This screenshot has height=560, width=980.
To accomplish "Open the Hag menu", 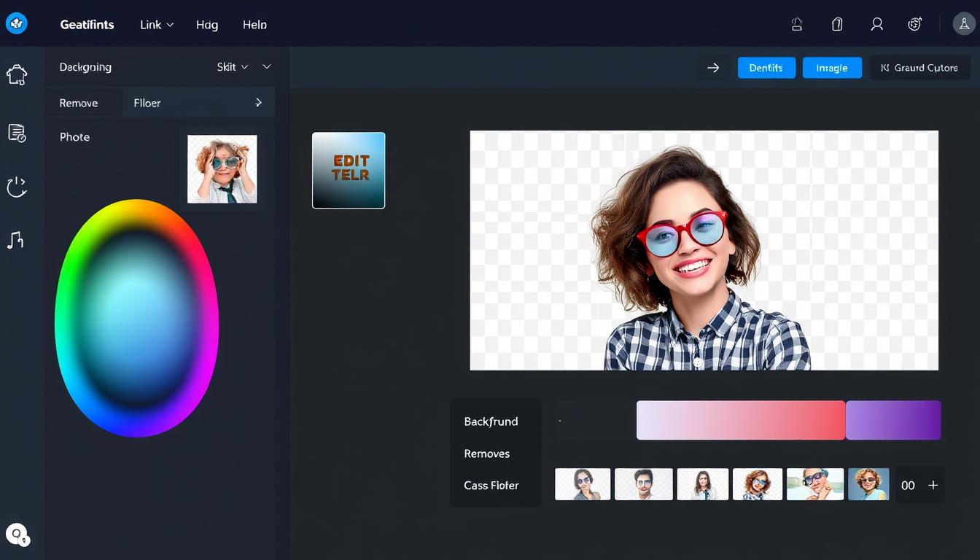I will 207,25.
